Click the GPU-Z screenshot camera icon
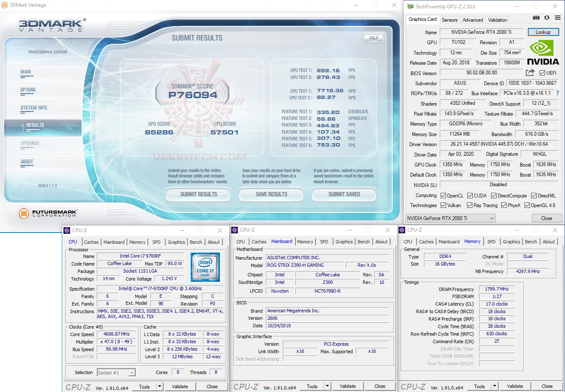Viewport: 565px width, 392px height. (536, 18)
